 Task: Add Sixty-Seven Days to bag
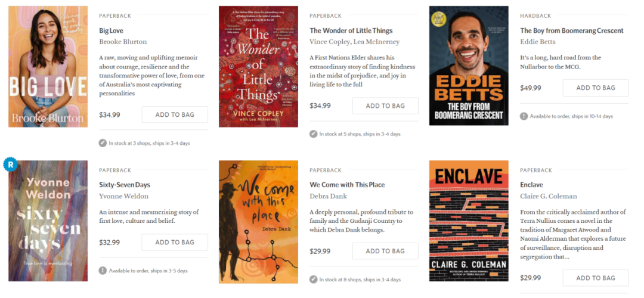point(175,242)
